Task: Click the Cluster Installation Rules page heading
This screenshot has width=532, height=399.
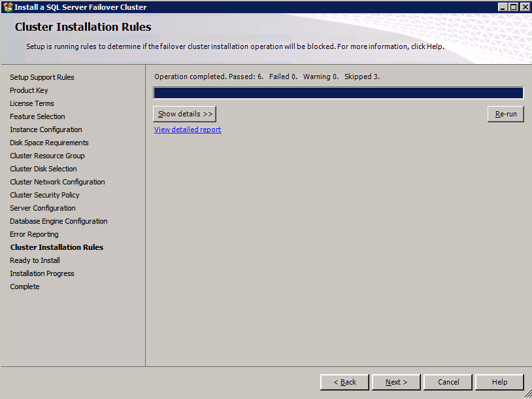Action: pos(83,26)
